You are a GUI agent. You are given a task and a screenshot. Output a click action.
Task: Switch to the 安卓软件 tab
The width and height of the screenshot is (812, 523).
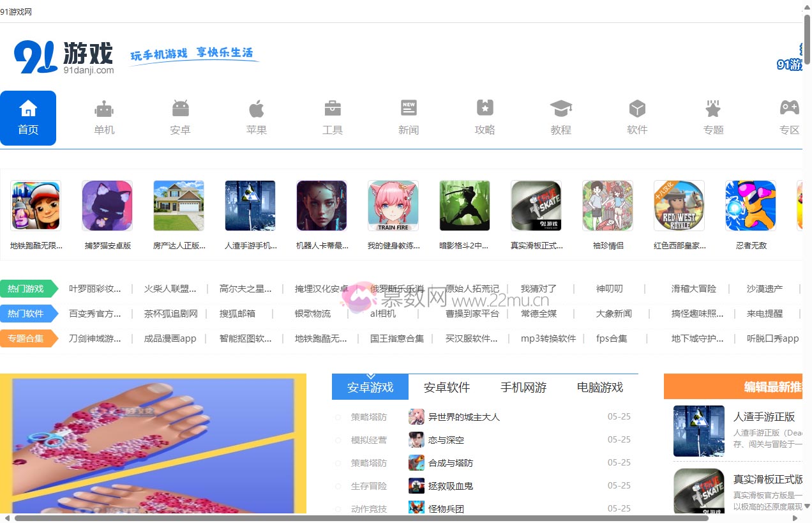coord(447,387)
